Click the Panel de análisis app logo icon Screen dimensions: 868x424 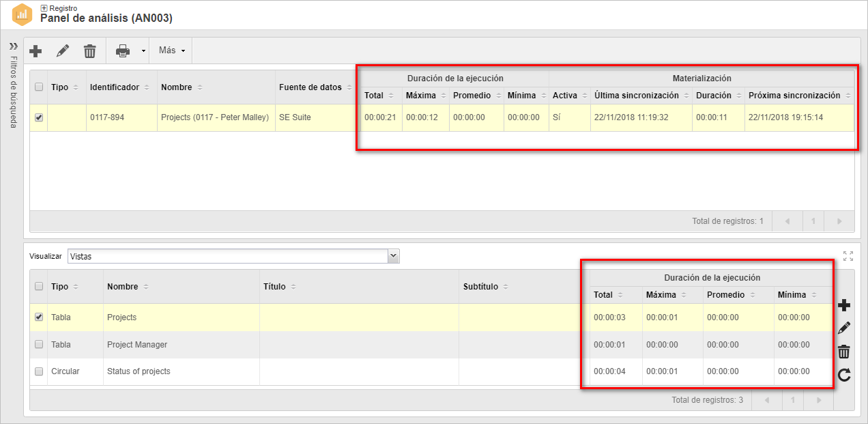[x=23, y=14]
